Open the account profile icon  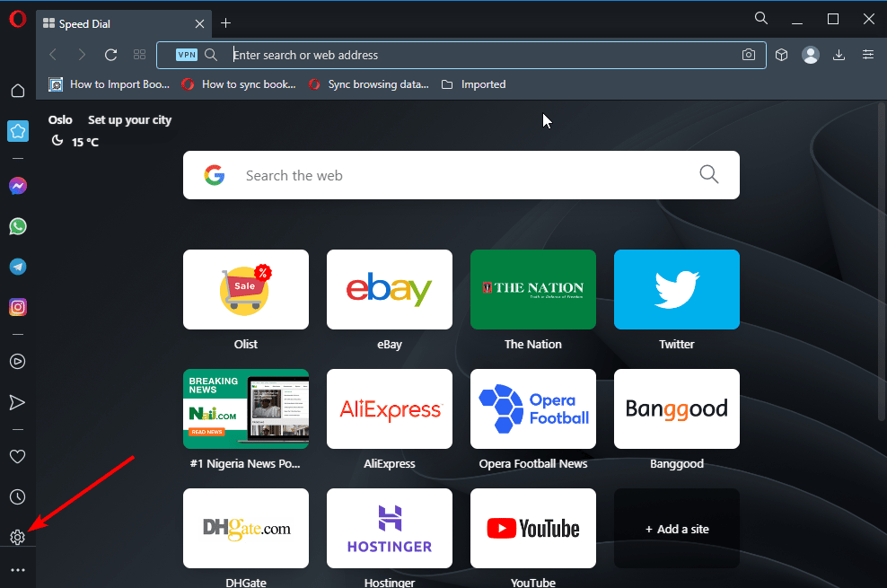tap(811, 55)
